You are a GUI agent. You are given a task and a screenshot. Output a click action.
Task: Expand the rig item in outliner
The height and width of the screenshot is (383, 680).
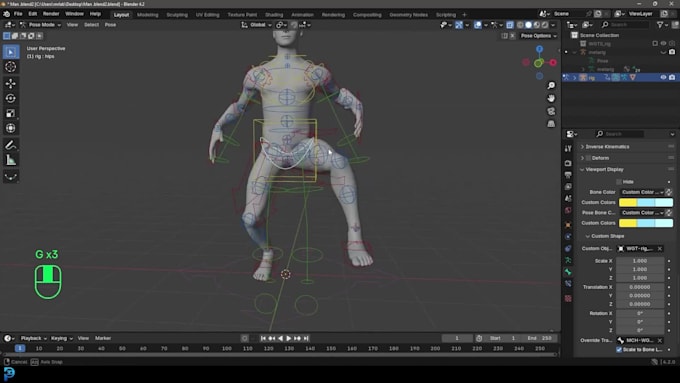click(x=575, y=77)
